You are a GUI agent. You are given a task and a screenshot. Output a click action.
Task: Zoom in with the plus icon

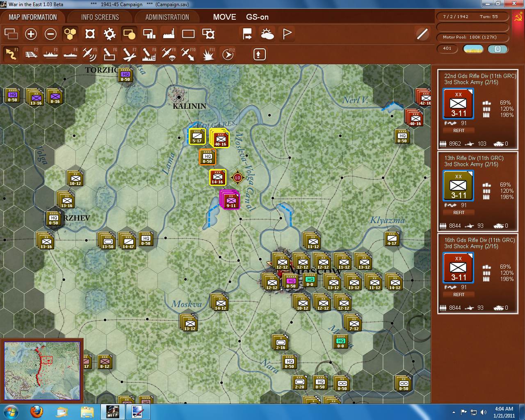[31, 34]
